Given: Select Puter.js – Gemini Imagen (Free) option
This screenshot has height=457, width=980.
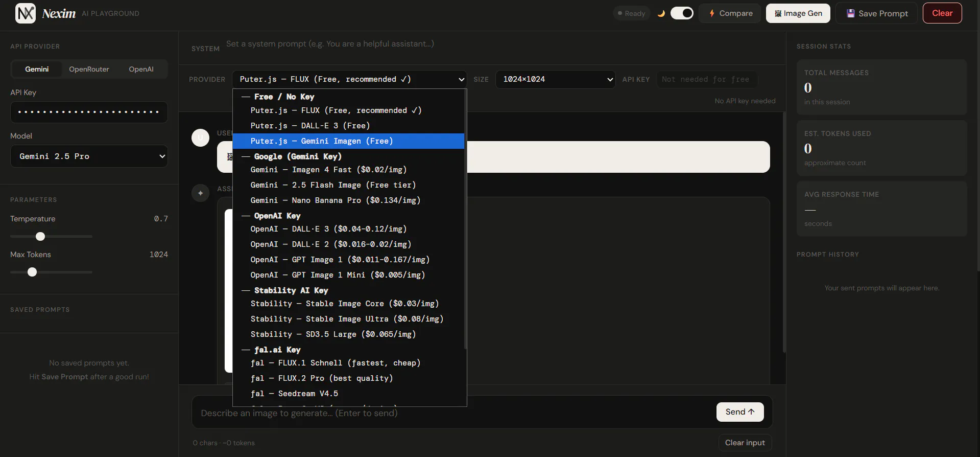Looking at the screenshot, I should 348,141.
